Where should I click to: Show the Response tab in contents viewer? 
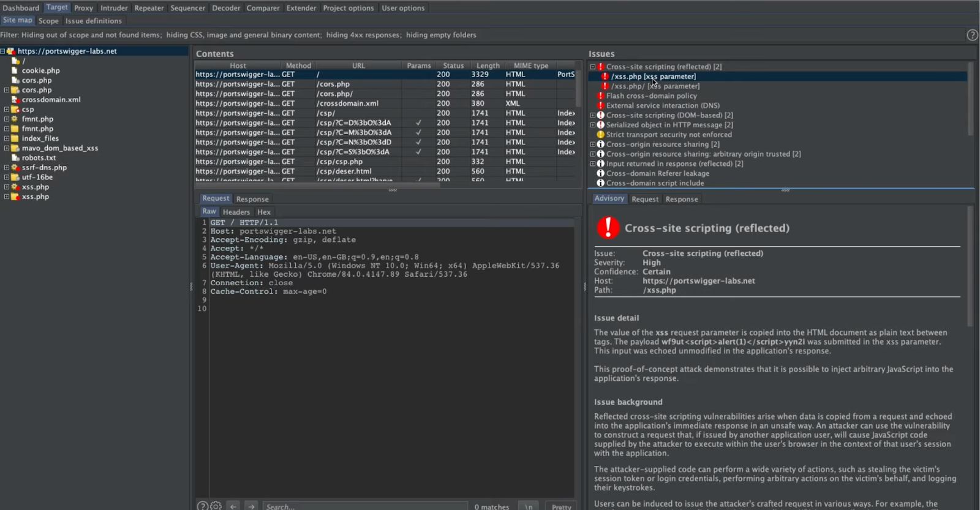click(x=252, y=199)
